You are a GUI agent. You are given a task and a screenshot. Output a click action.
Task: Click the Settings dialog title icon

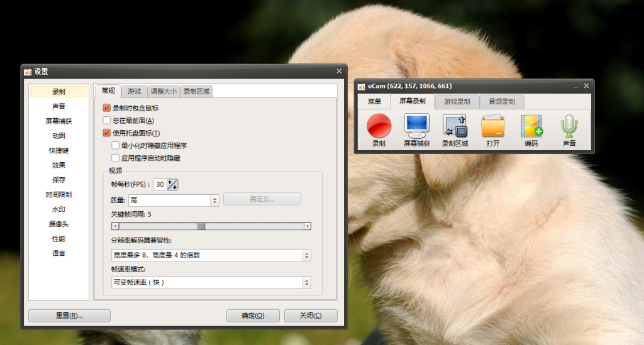tap(28, 72)
